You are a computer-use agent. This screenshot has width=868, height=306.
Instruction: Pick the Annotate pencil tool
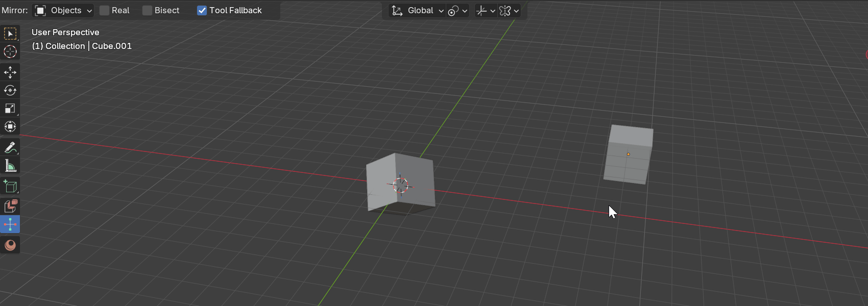point(10,147)
